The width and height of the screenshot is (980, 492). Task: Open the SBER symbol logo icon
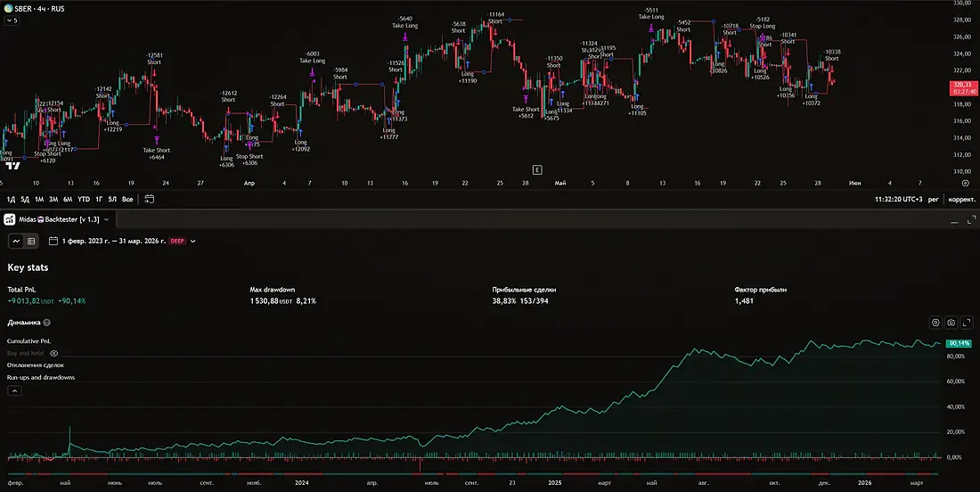[8, 9]
